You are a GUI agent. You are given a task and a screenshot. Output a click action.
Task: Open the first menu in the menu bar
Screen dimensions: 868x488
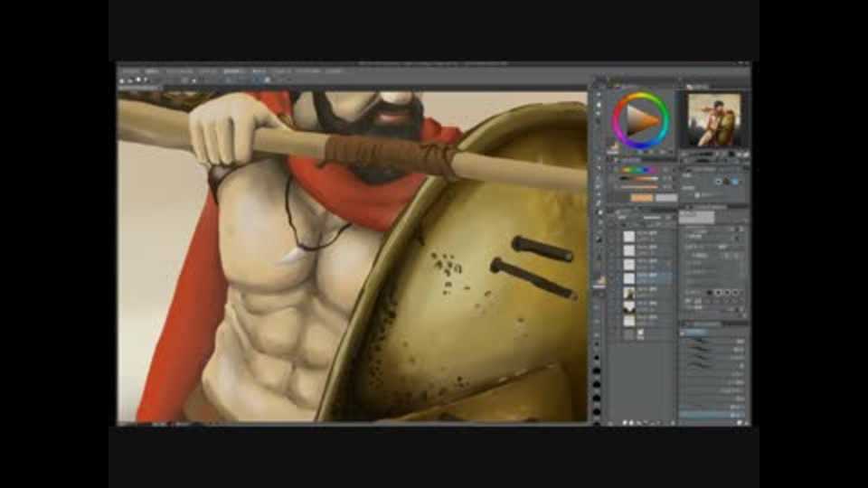click(130, 71)
